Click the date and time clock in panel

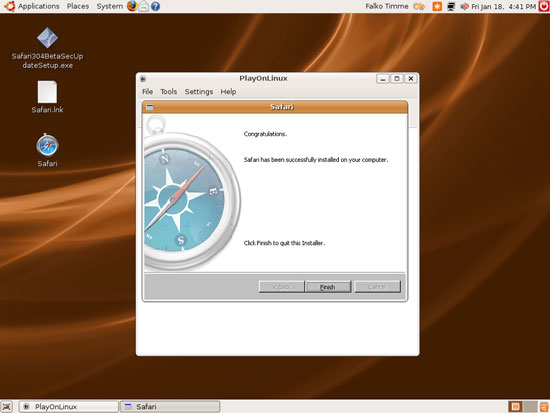[504, 6]
